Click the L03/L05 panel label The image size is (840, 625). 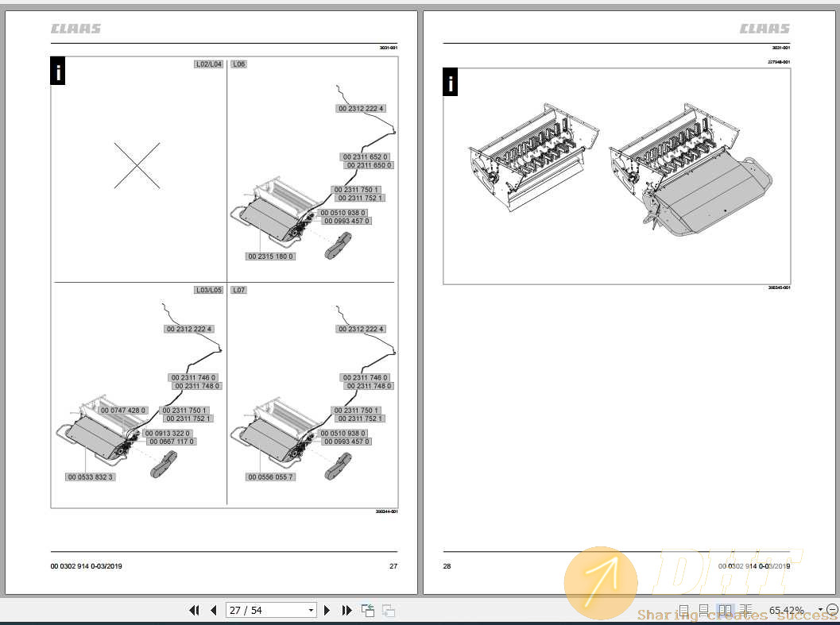tap(209, 290)
